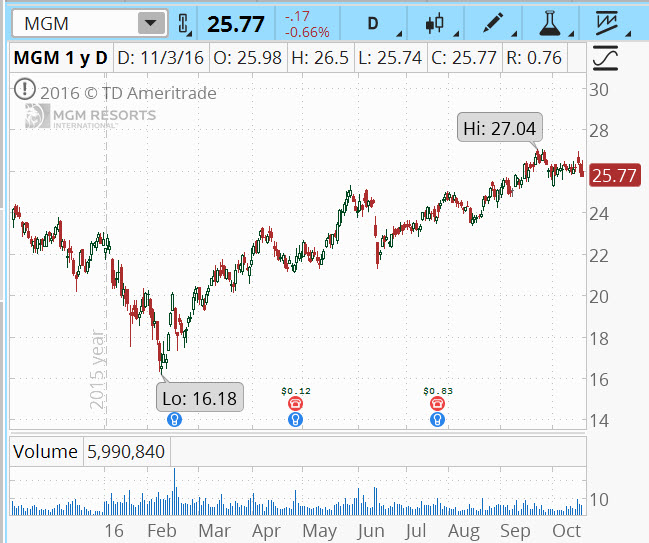This screenshot has height=543, width=649.
Task: Click the 20 label on price axis
Action: click(x=599, y=297)
